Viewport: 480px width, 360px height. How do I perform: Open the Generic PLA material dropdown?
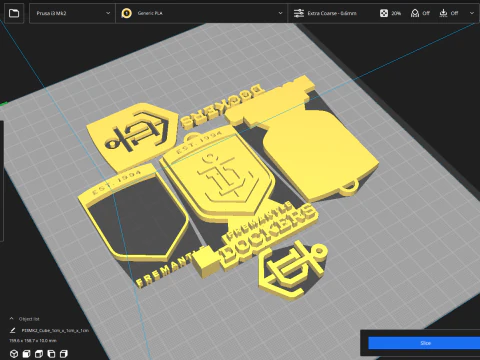(201, 13)
